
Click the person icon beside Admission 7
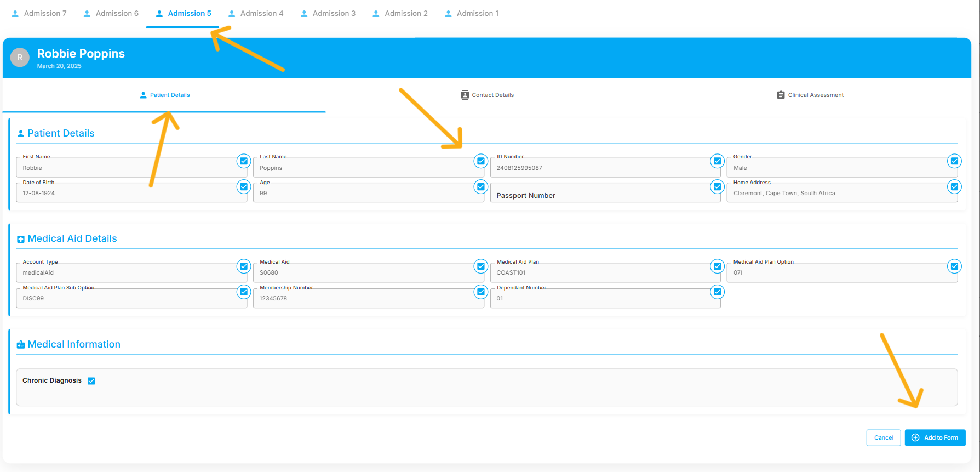pos(15,14)
